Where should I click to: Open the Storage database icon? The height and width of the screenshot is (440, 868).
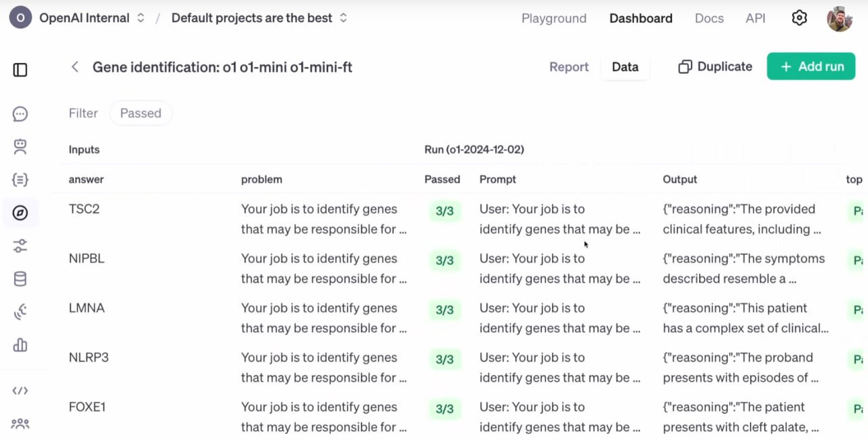tap(20, 279)
